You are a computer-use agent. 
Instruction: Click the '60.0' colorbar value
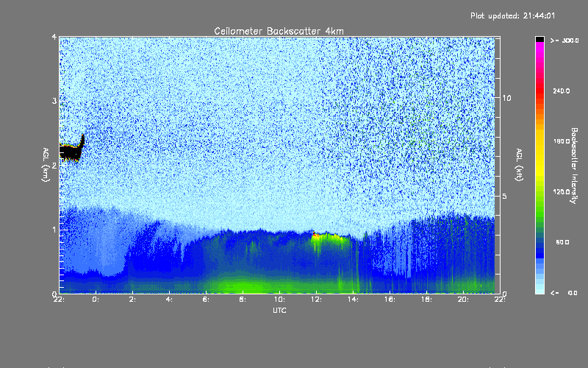point(562,242)
